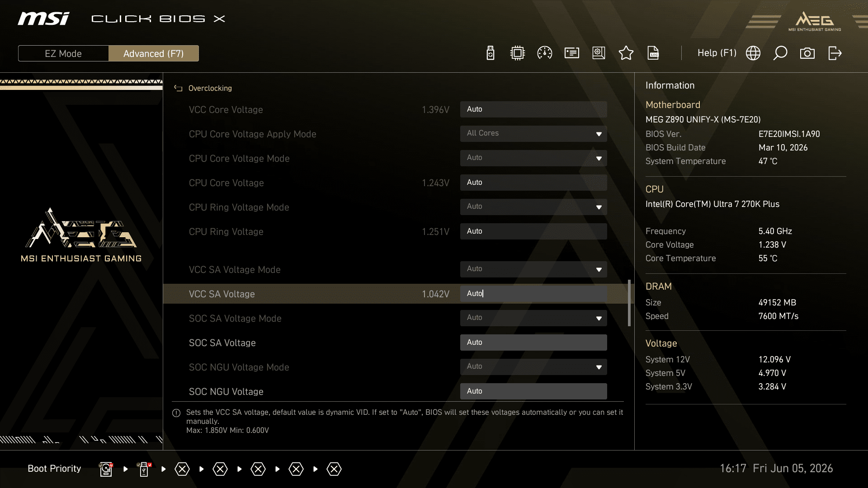Viewport: 868px width, 488px height.
Task: Click the VCC Core Voltage input field
Action: 533,109
